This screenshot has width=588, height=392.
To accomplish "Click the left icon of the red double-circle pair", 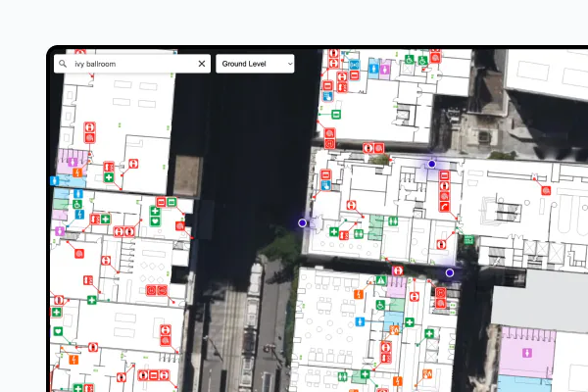I will pyautogui.click(x=152, y=290).
